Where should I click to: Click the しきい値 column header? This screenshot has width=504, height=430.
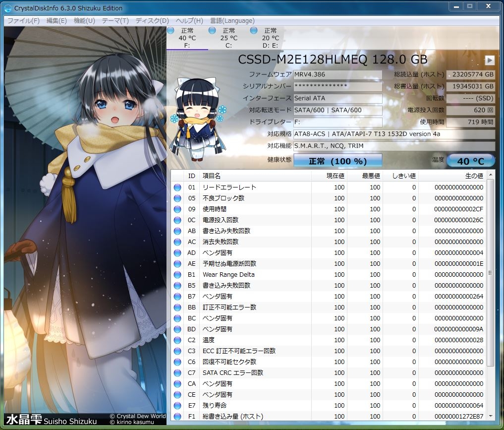400,176
